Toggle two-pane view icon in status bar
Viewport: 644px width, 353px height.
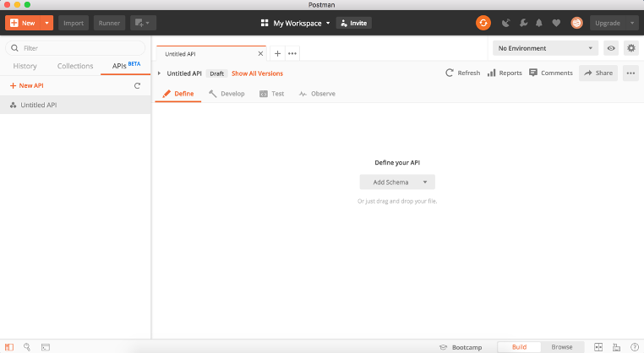tap(598, 347)
